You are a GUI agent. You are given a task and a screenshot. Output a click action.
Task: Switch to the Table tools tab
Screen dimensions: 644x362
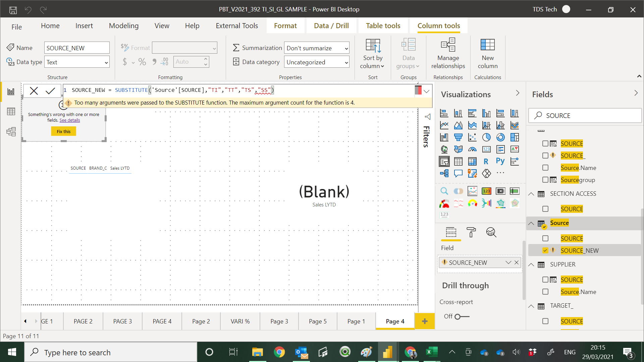click(383, 26)
